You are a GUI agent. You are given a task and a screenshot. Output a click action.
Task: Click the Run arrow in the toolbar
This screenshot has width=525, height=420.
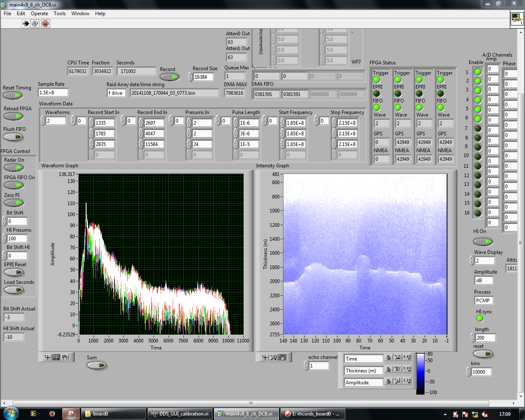pos(26,23)
